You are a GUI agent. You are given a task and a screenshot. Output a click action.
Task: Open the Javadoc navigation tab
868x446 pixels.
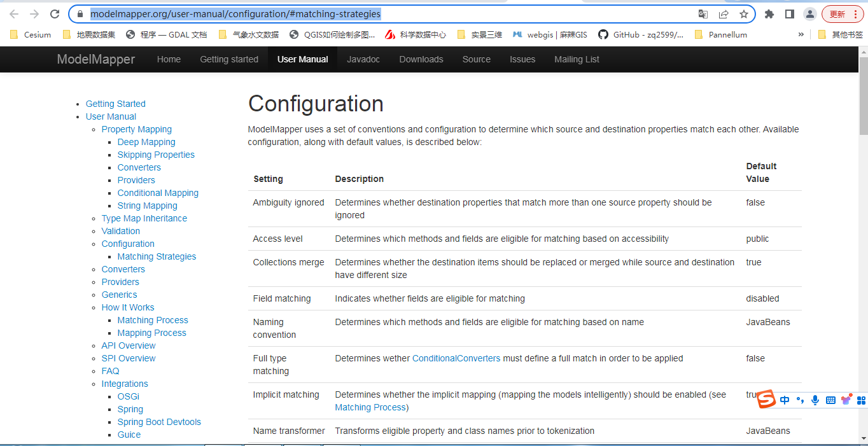363,59
